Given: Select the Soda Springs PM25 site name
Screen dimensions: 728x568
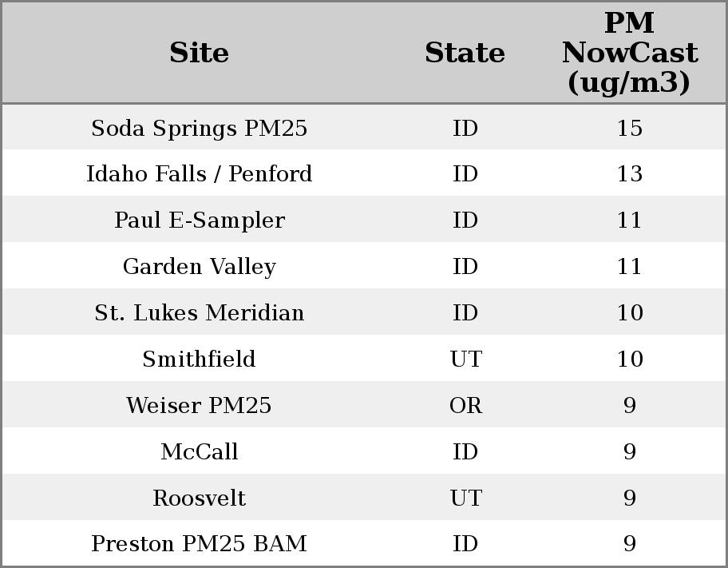Looking at the screenshot, I should coord(199,128).
